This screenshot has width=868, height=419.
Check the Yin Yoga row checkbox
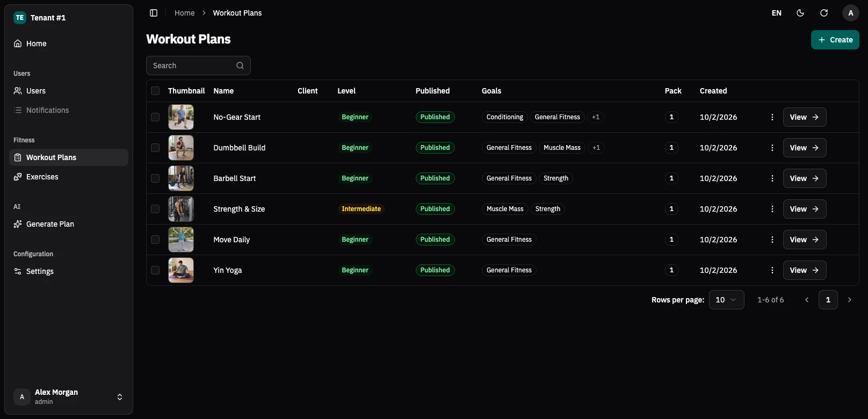pyautogui.click(x=155, y=270)
